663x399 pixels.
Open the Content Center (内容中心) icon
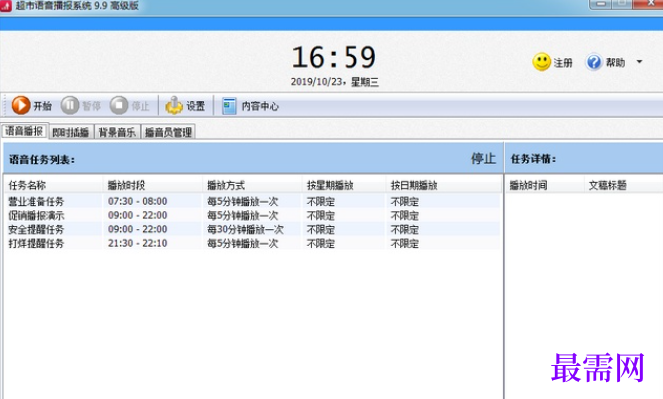229,106
